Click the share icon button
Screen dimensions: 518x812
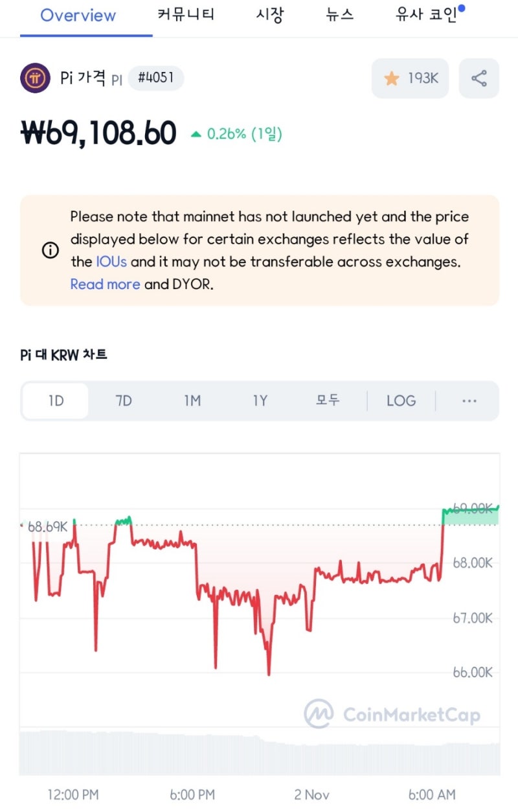pos(479,78)
